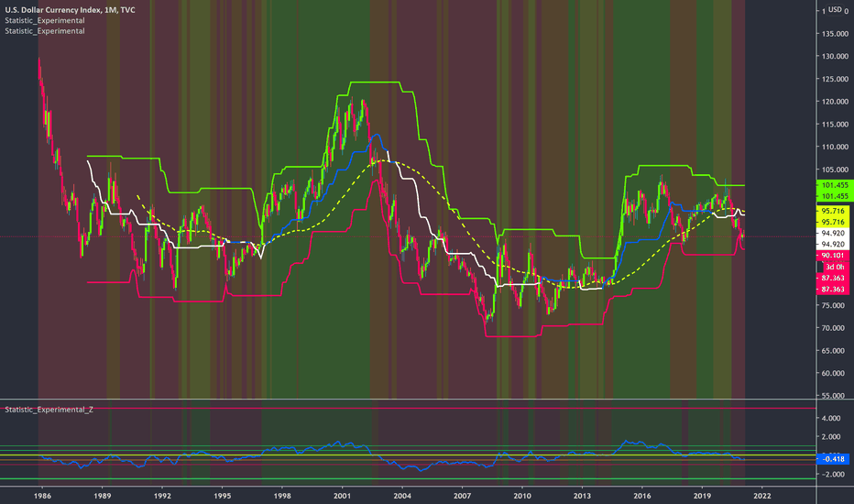Click the 105.000 price axis label

835,170
